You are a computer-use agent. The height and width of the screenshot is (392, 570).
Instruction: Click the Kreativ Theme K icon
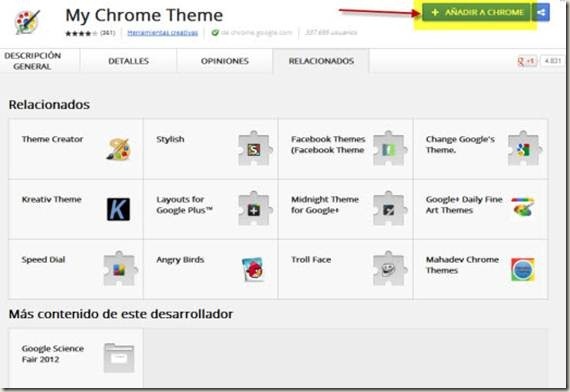click(x=119, y=209)
